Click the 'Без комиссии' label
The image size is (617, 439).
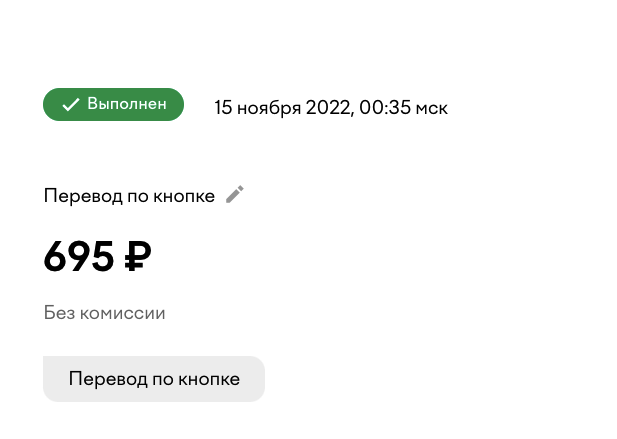tap(104, 313)
